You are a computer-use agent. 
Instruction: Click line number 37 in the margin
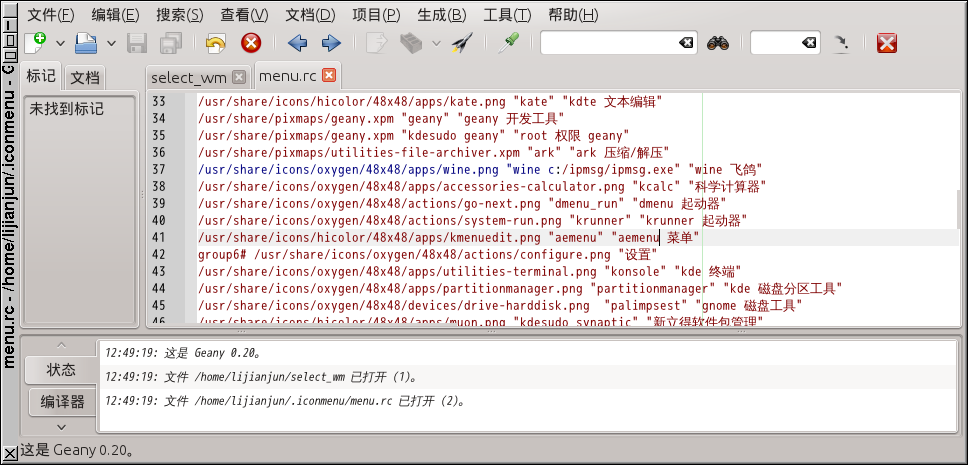(159, 169)
